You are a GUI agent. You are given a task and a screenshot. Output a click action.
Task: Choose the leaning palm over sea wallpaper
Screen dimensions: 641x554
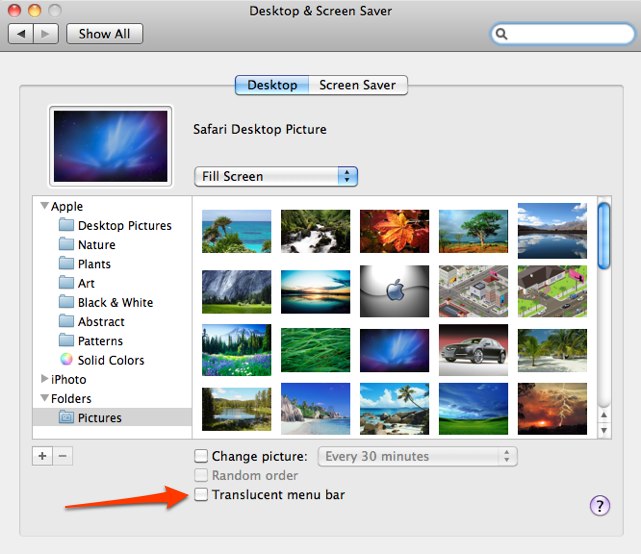point(394,409)
